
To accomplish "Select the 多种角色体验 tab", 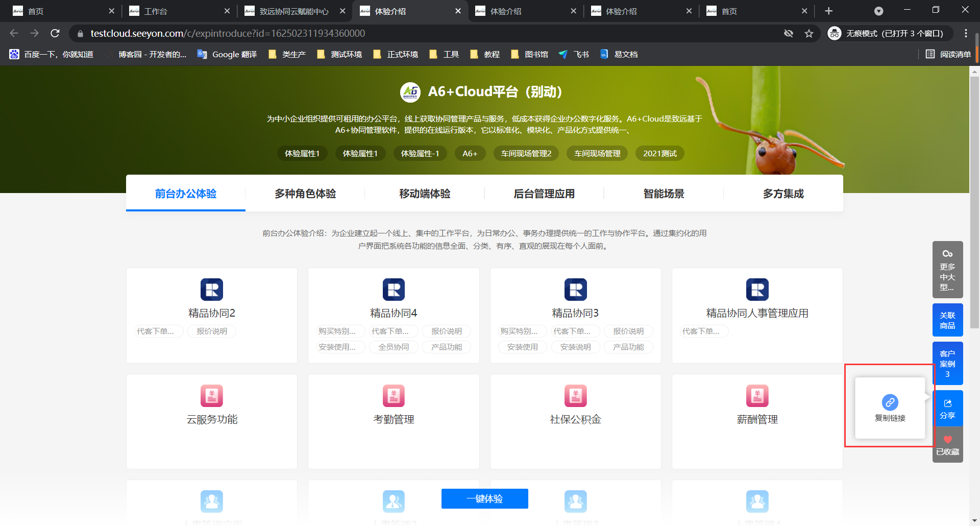I will tap(305, 194).
